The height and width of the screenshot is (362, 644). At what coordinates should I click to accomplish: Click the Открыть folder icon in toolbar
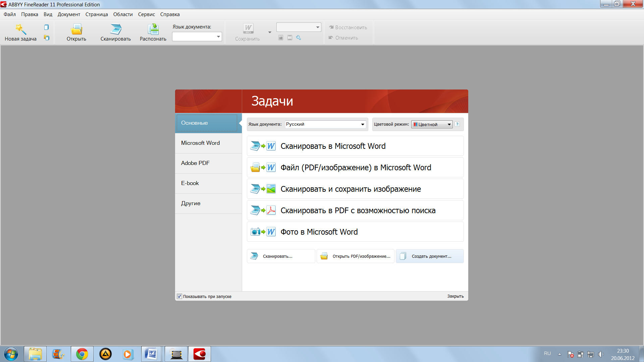tap(76, 29)
